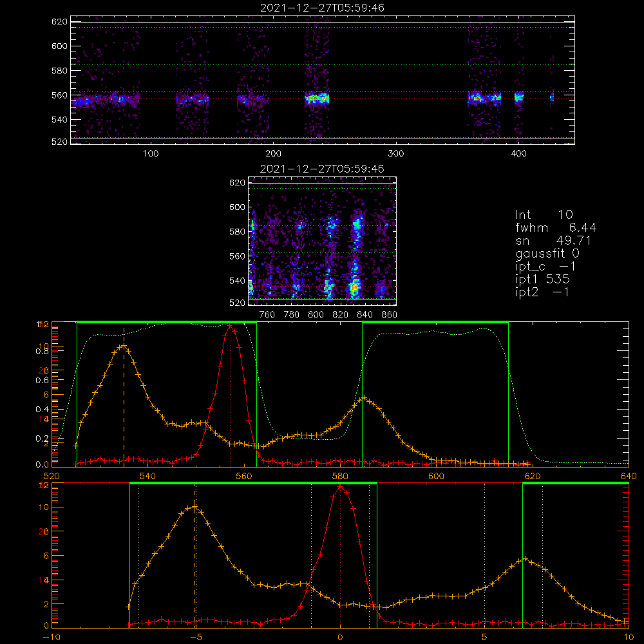This screenshot has height=644, width=644.
Task: Click x-axis label '840' of middle spectrogram
Action: click(365, 315)
